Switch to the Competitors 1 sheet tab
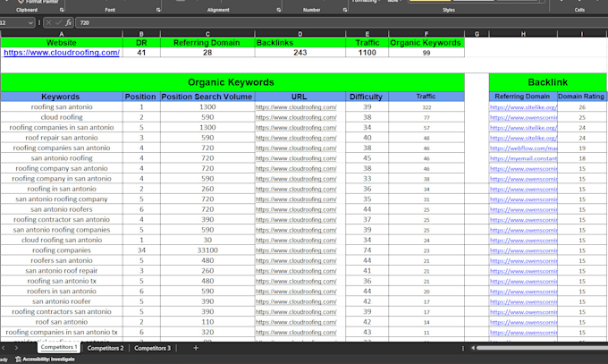The width and height of the screenshot is (608, 364). pyautogui.click(x=59, y=347)
